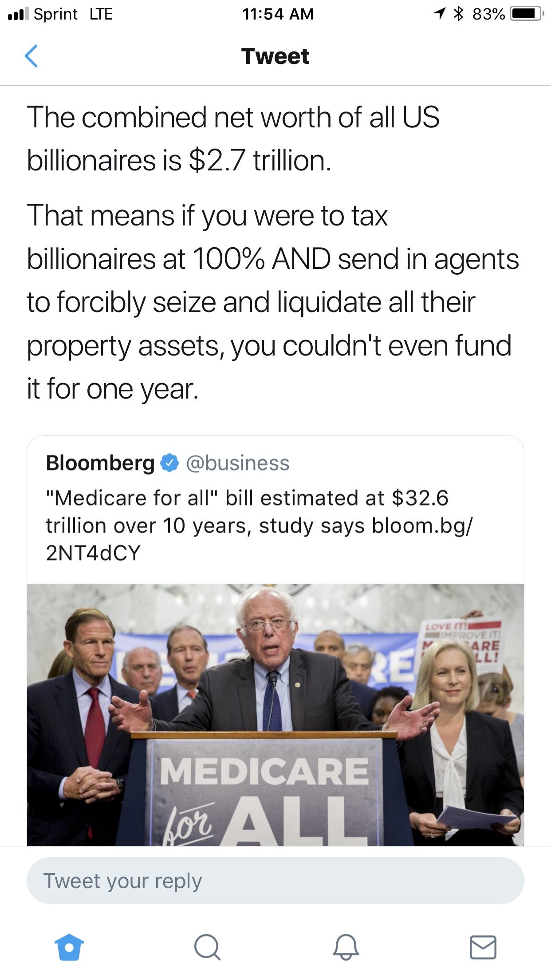Tap the 11:54 AM clock

click(x=278, y=14)
